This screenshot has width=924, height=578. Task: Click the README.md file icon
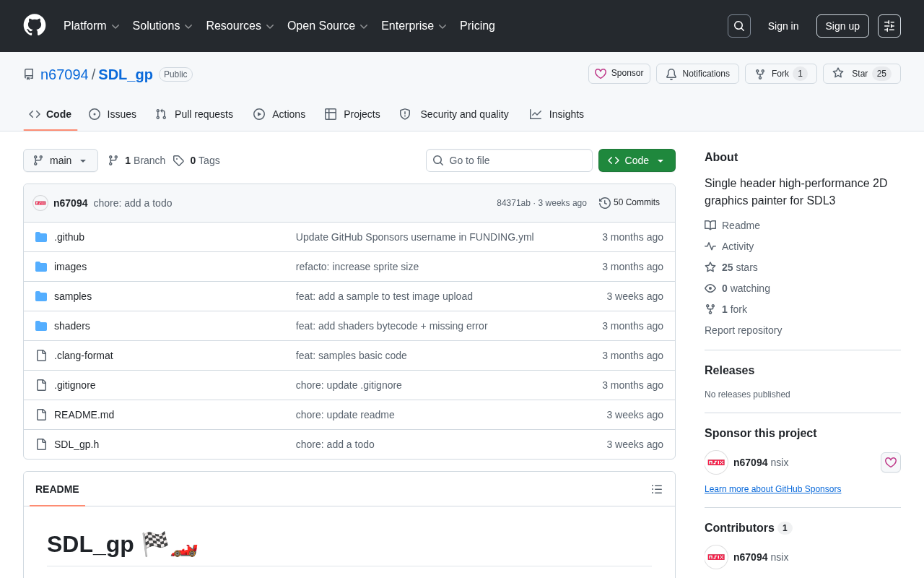tap(41, 415)
